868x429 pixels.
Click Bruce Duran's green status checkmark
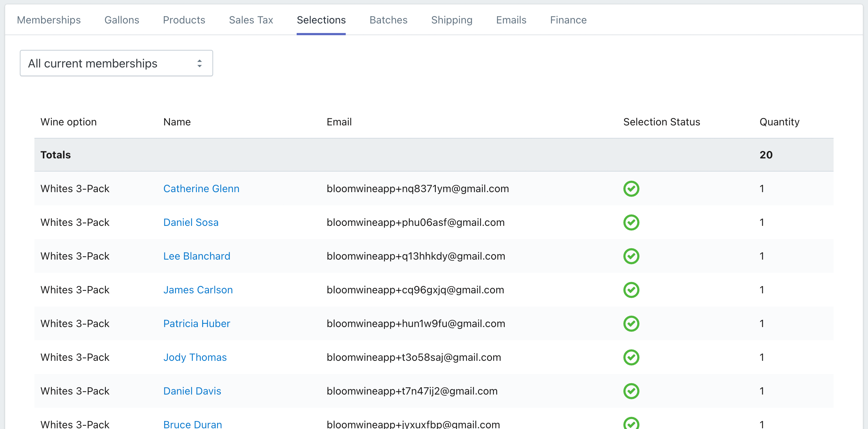[x=631, y=423]
